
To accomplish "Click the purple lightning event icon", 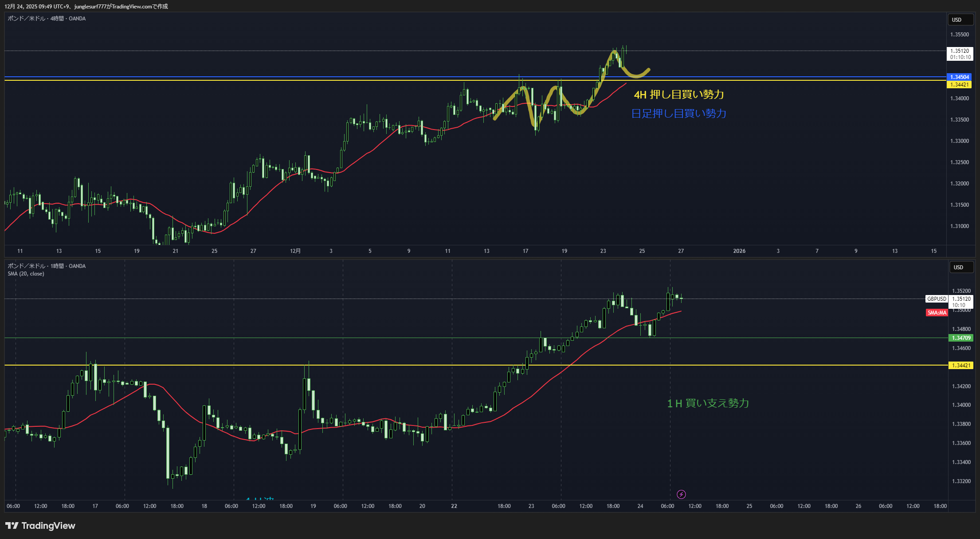I will click(681, 494).
